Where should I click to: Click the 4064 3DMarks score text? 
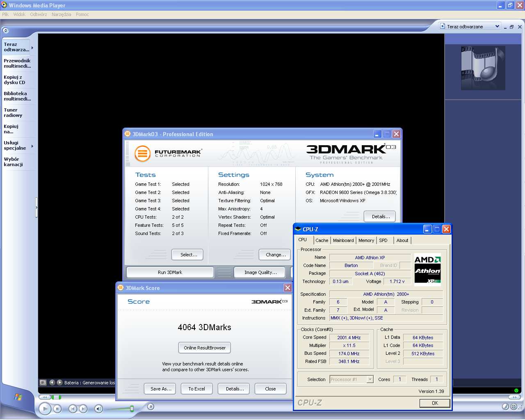pos(204,327)
